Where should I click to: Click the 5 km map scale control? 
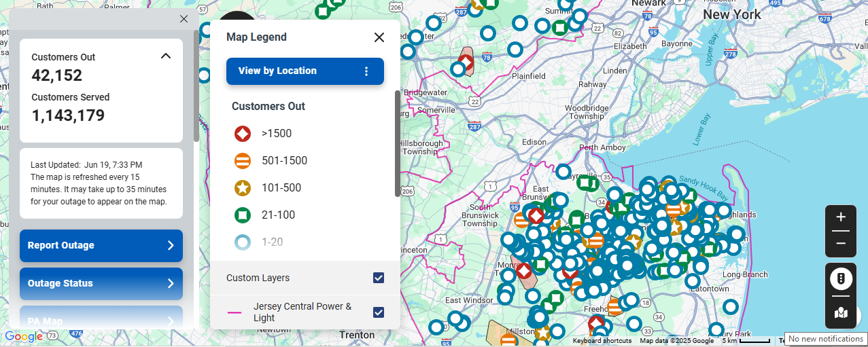746,341
